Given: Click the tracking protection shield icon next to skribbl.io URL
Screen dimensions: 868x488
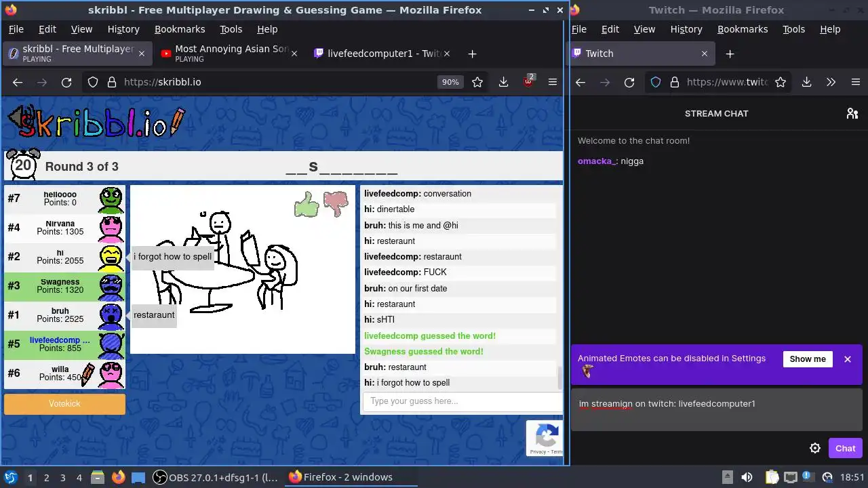Looking at the screenshot, I should point(93,82).
